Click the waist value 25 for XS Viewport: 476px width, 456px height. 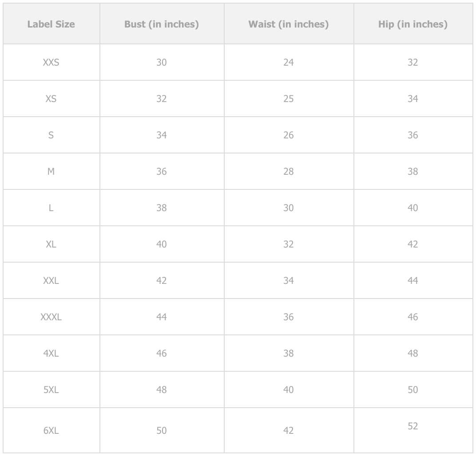(x=289, y=99)
